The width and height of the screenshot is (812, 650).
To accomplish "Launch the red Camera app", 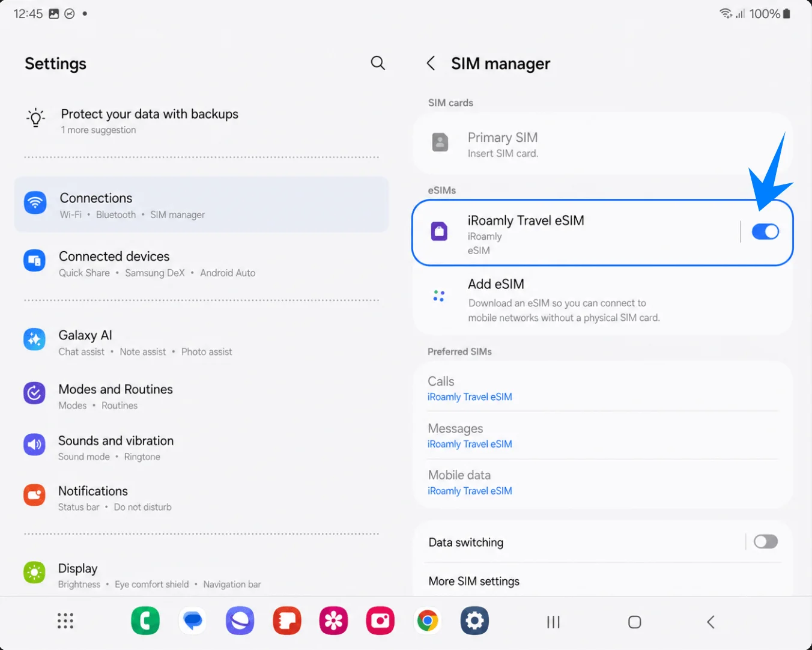I will [x=381, y=621].
